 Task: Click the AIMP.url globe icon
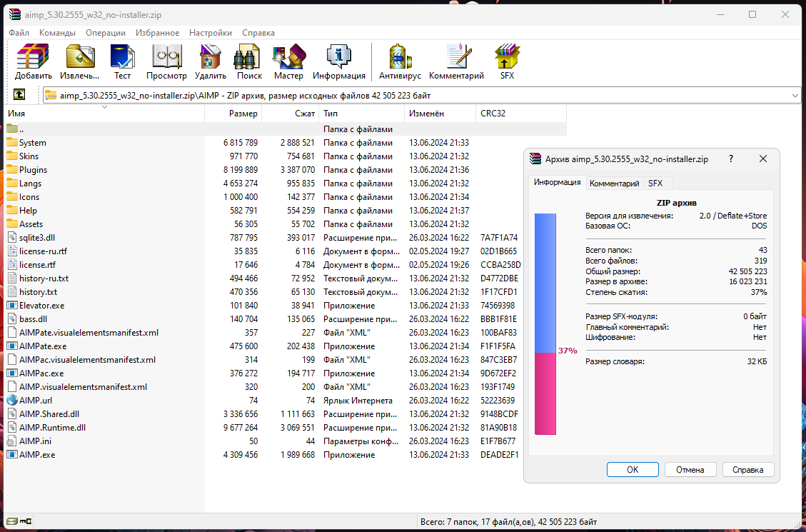click(x=12, y=400)
